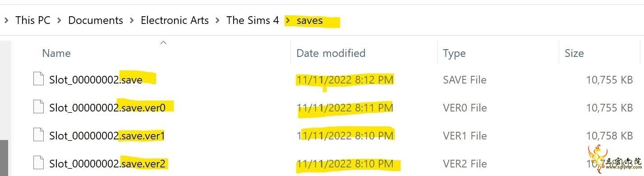The height and width of the screenshot is (176, 644).
Task: Click the file icon of Slot_00000002.save.ver0
Action: pyautogui.click(x=39, y=107)
